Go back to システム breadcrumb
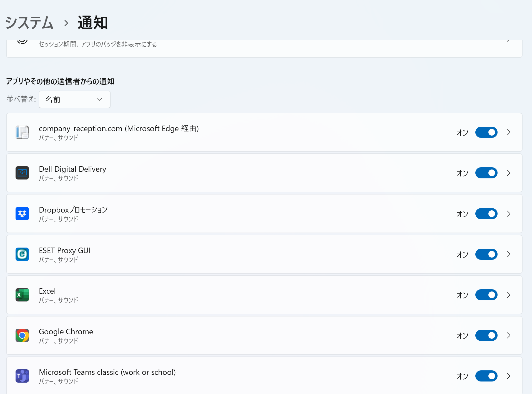 pyautogui.click(x=29, y=23)
